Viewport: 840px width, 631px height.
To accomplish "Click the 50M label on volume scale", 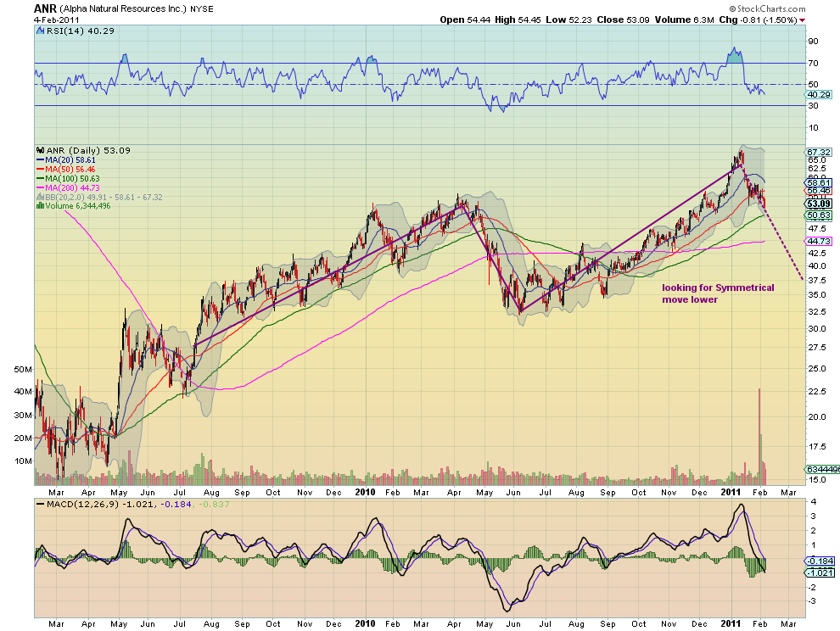I will coord(23,370).
